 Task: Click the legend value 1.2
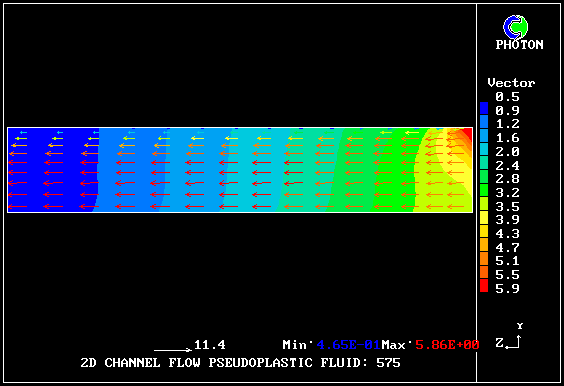pos(507,124)
